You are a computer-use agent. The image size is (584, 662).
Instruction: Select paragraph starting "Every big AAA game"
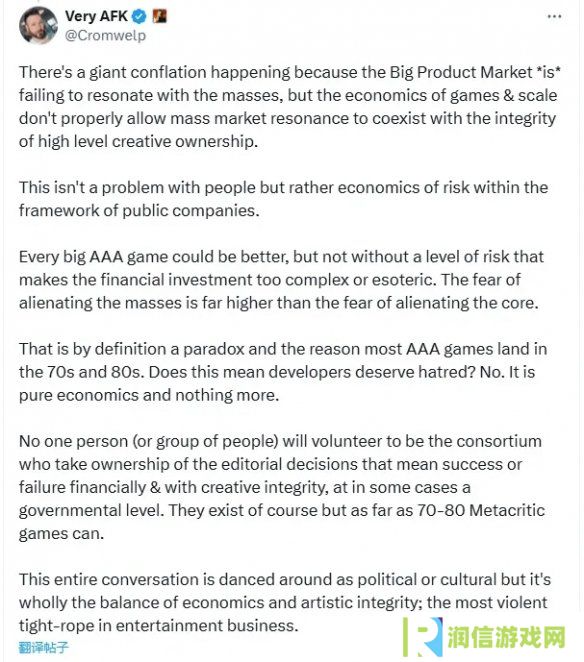(281, 279)
